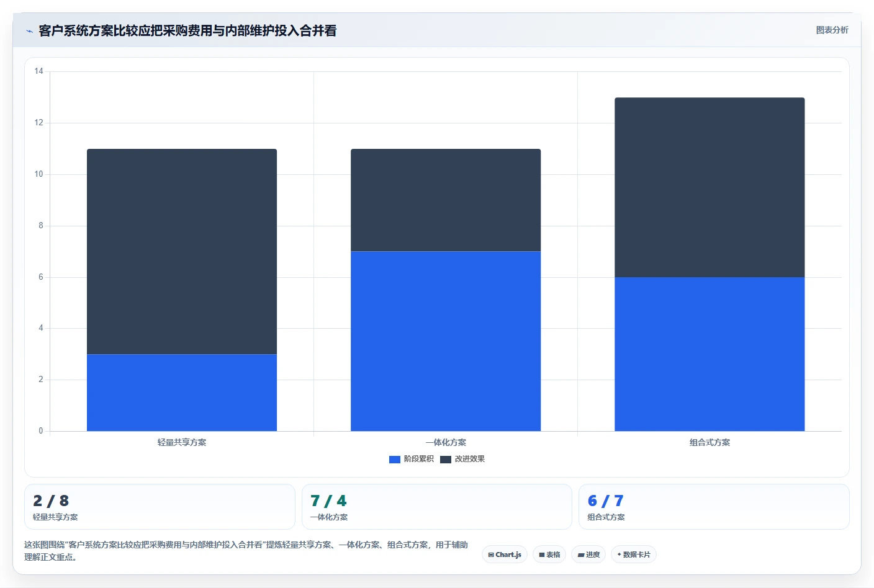Click the blue 阶段累积 legend color box
The width and height of the screenshot is (874, 588).
[395, 460]
